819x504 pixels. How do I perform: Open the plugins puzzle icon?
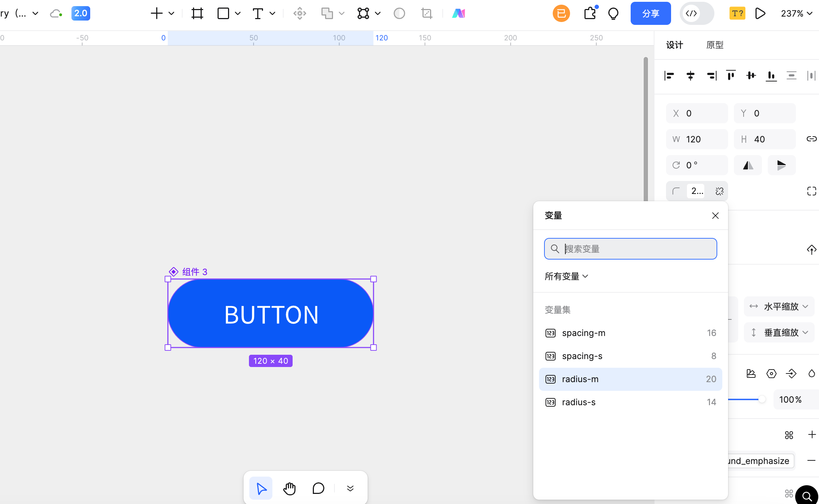590,13
